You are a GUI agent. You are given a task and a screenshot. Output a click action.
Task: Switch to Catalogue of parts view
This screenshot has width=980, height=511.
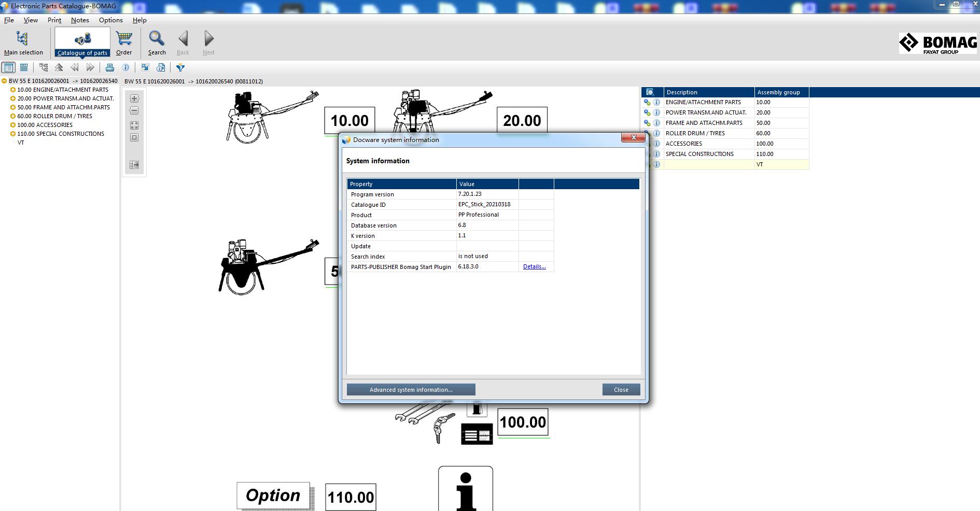82,42
